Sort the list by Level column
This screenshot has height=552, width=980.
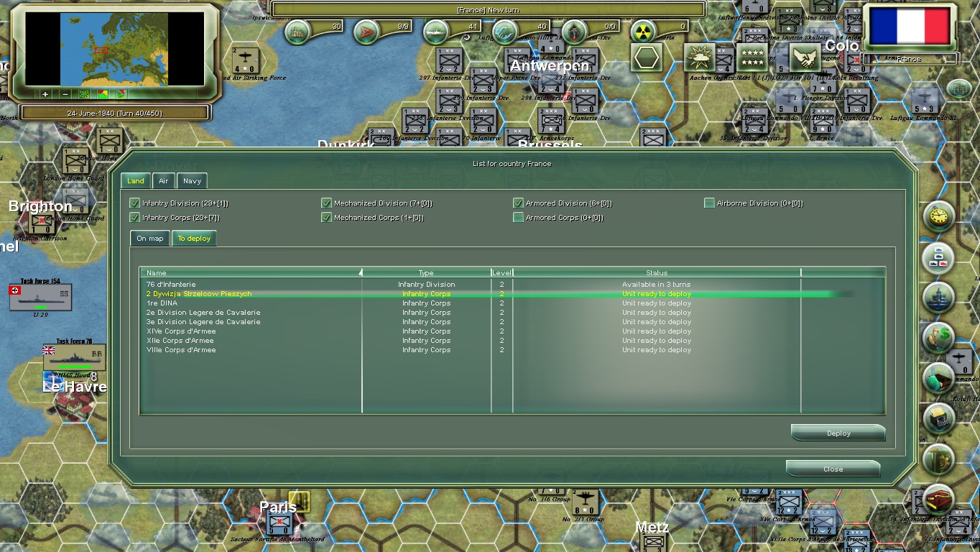click(501, 272)
